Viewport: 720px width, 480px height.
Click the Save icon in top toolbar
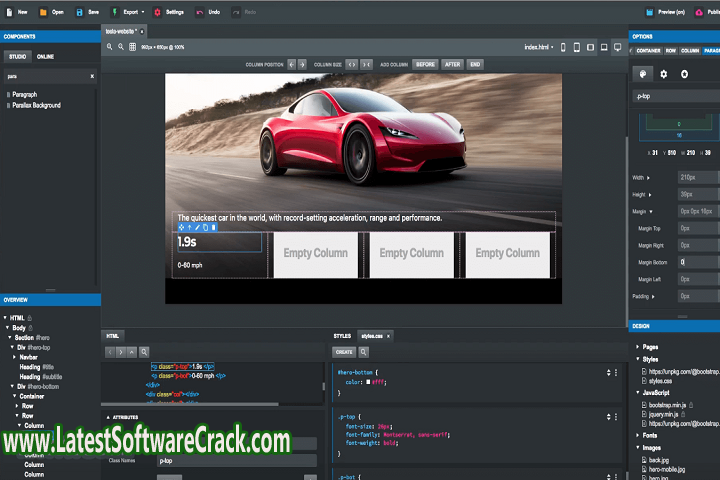coord(79,12)
